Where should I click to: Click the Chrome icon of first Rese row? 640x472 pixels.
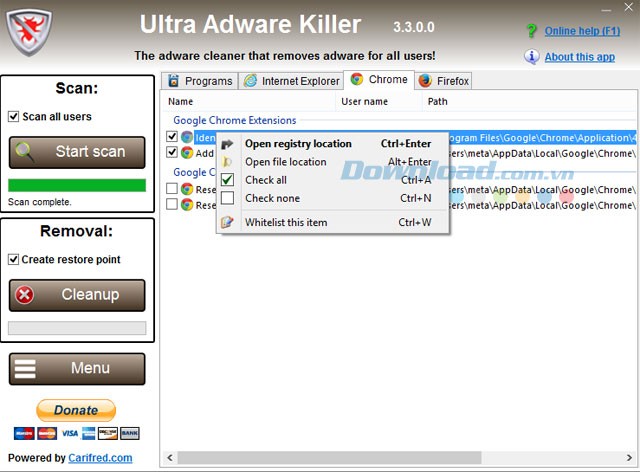(x=187, y=189)
